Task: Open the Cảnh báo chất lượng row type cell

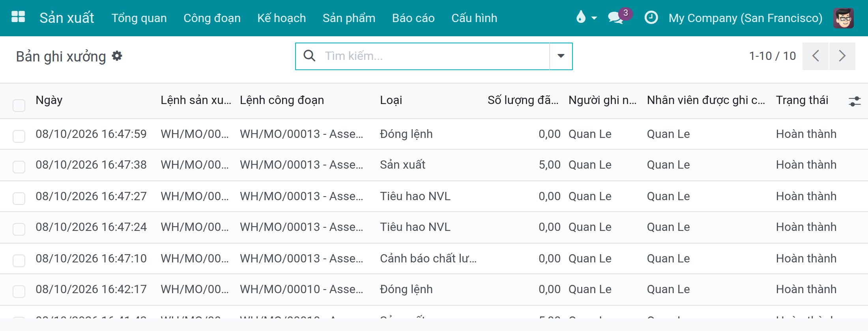Action: pyautogui.click(x=428, y=258)
